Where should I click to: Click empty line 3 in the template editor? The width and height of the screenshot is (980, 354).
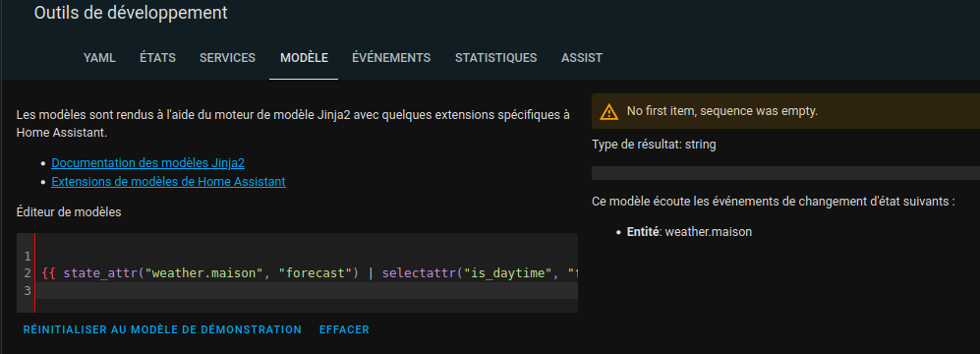pos(308,290)
